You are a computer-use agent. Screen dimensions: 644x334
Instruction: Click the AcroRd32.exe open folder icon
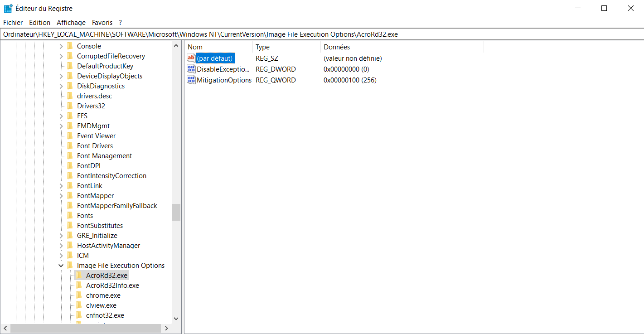tap(79, 276)
